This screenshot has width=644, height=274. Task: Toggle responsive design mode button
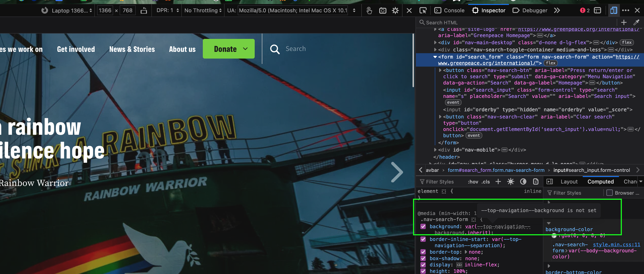tap(614, 11)
